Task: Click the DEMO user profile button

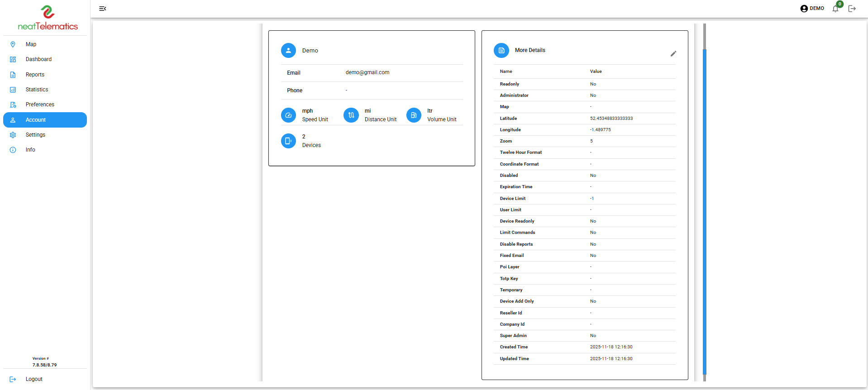Action: coord(812,9)
